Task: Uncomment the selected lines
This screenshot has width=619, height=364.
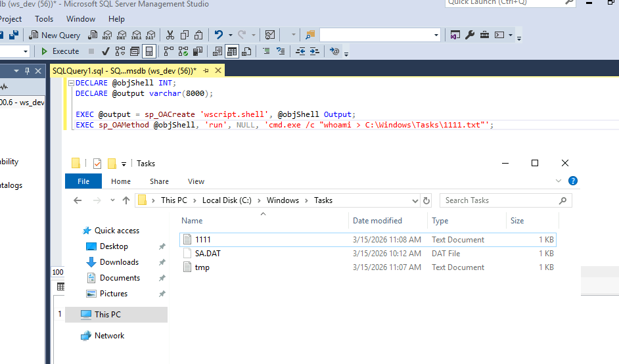Action: click(281, 51)
